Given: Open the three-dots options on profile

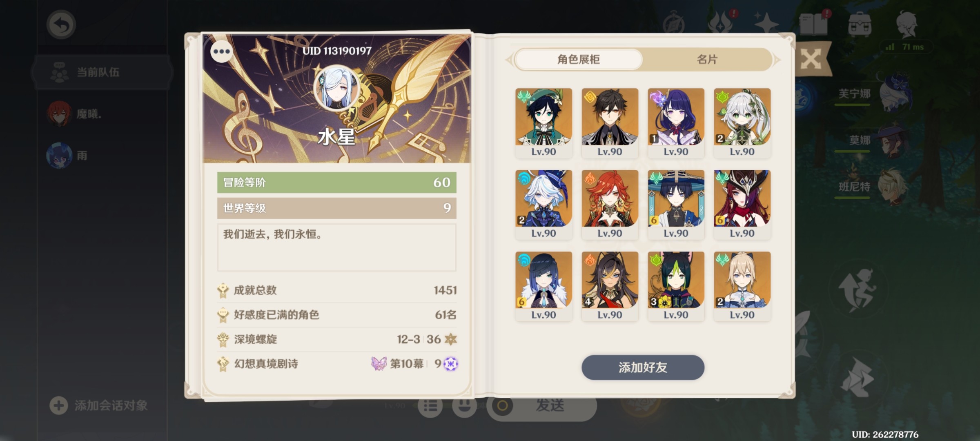Looking at the screenshot, I should click(x=222, y=51).
